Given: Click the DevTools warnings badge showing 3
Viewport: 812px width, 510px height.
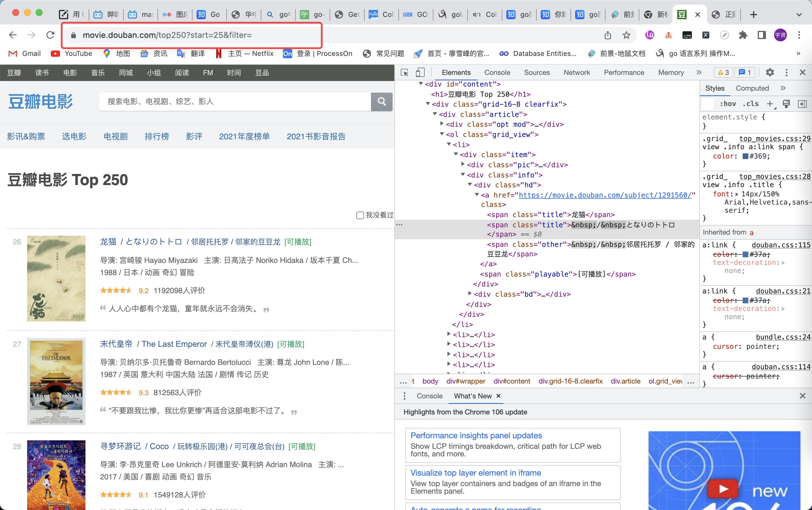Looking at the screenshot, I should (x=723, y=73).
